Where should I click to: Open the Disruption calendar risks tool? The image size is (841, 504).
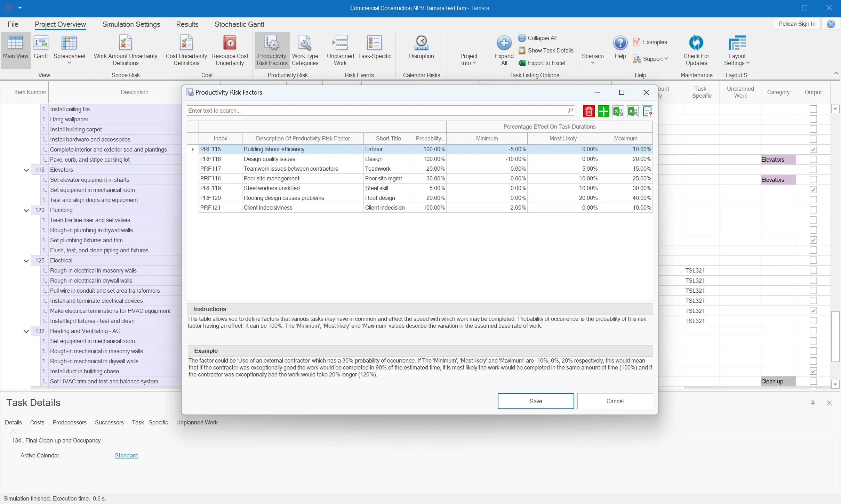421,49
